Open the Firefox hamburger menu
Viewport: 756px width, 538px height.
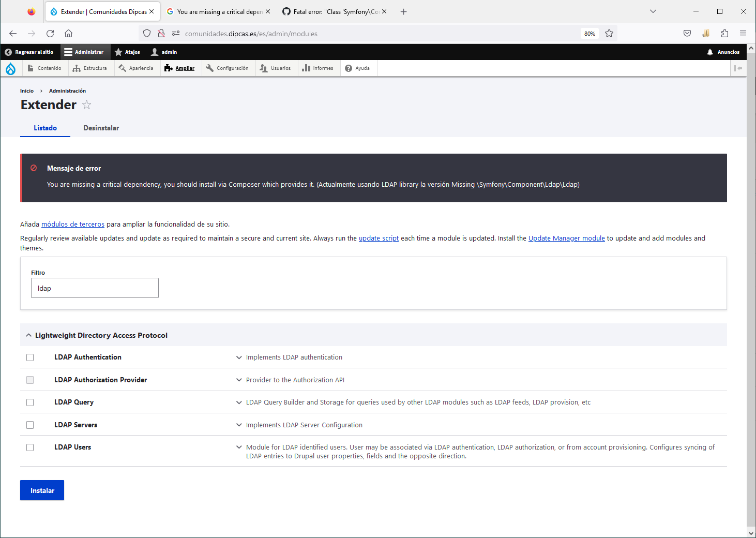[743, 34]
